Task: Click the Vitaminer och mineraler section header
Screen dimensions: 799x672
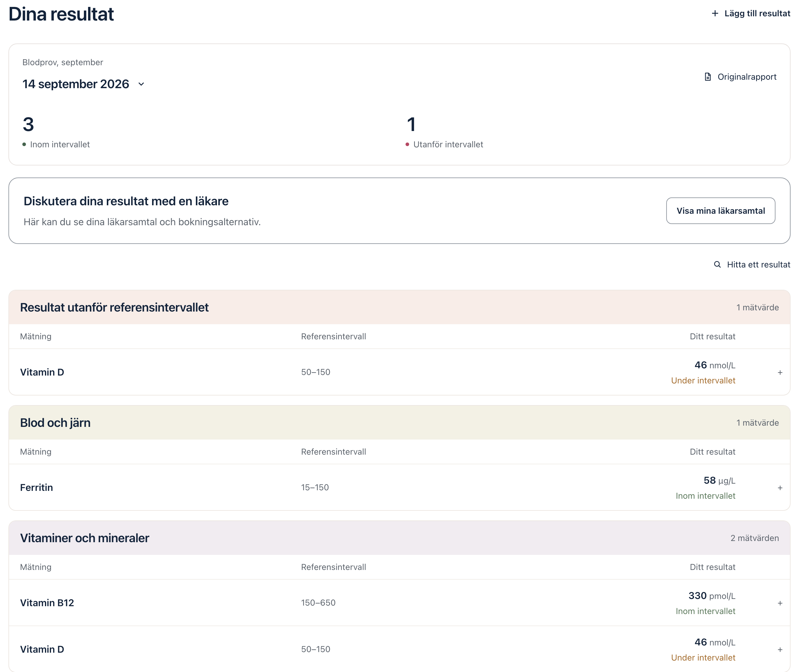Action: click(x=399, y=538)
